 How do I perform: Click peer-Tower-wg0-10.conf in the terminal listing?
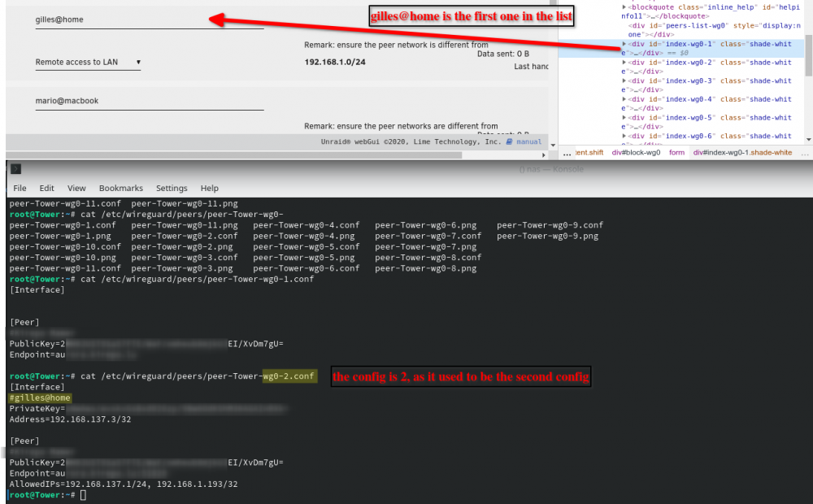click(65, 247)
